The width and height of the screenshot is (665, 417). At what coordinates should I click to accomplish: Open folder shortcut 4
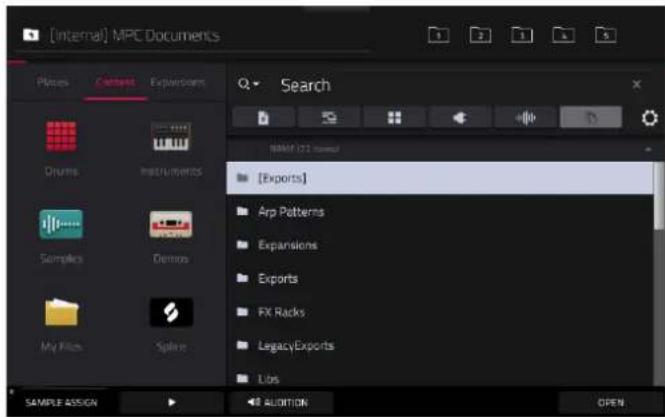click(563, 35)
